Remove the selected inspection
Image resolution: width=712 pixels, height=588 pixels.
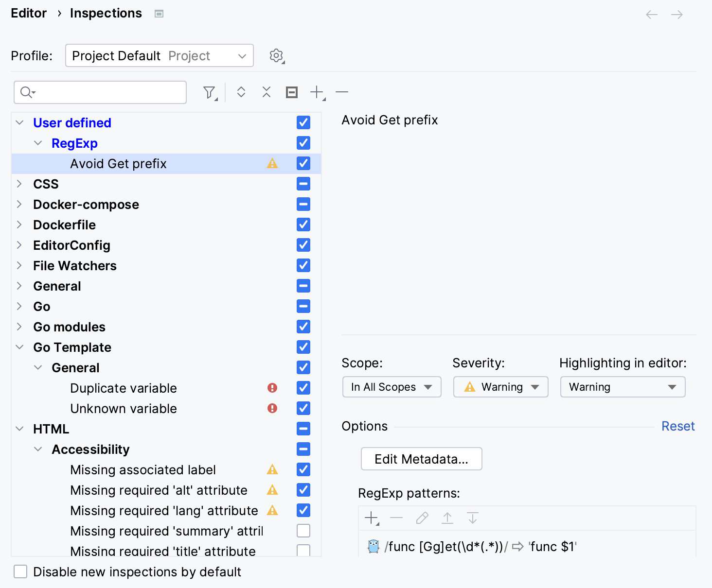click(342, 92)
